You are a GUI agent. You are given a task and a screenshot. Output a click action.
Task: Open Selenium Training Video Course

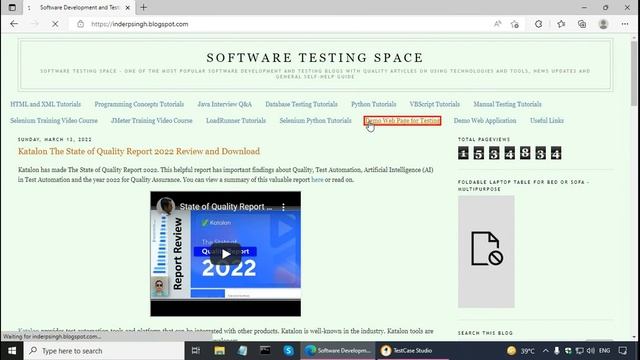pyautogui.click(x=54, y=120)
